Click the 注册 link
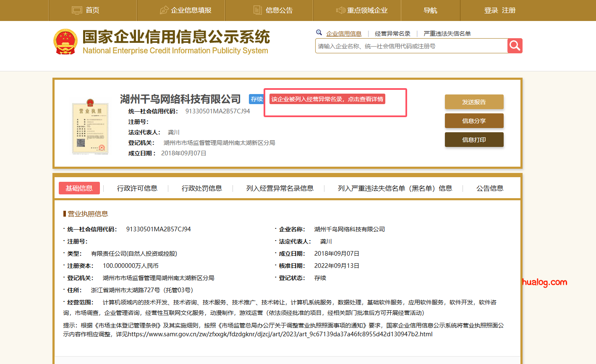 [x=509, y=10]
